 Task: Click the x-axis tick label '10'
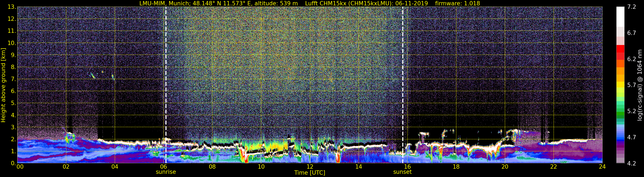(x=261, y=167)
